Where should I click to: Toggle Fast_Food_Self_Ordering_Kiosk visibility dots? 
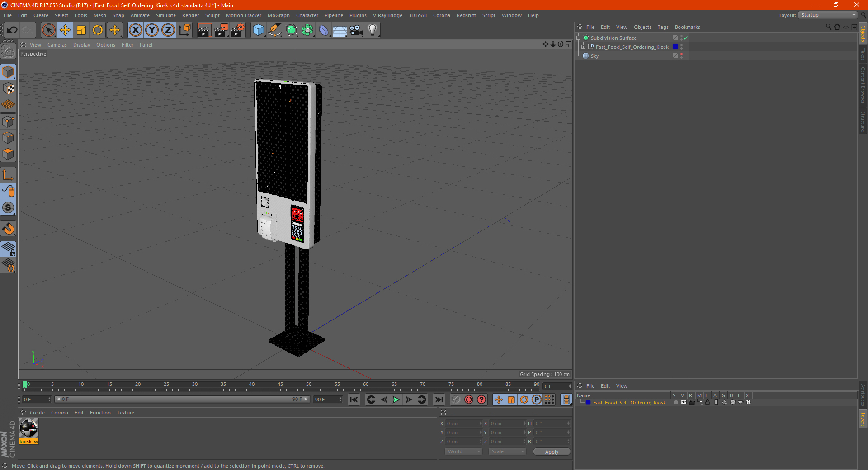[681, 47]
